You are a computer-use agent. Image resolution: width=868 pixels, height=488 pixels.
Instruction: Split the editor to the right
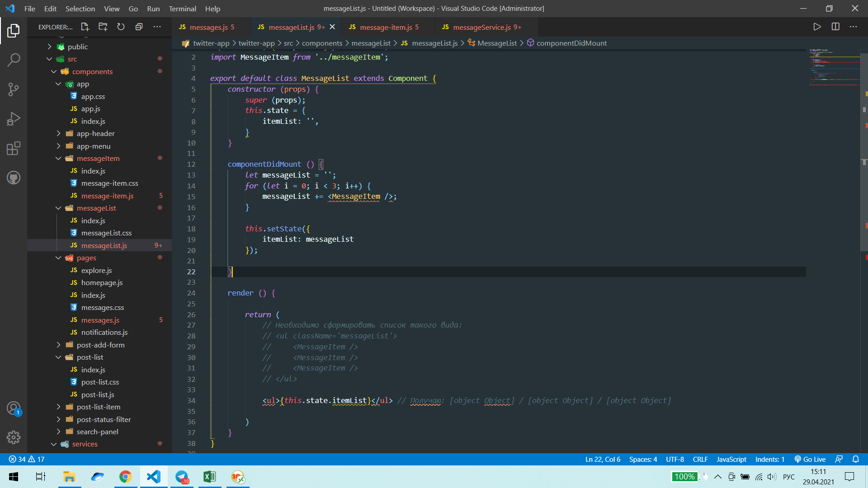pyautogui.click(x=835, y=27)
